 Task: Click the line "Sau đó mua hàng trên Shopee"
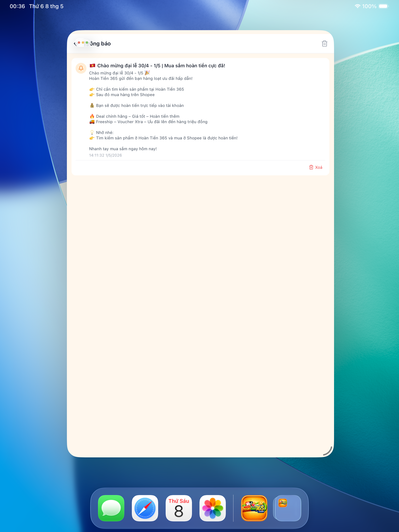coord(122,95)
